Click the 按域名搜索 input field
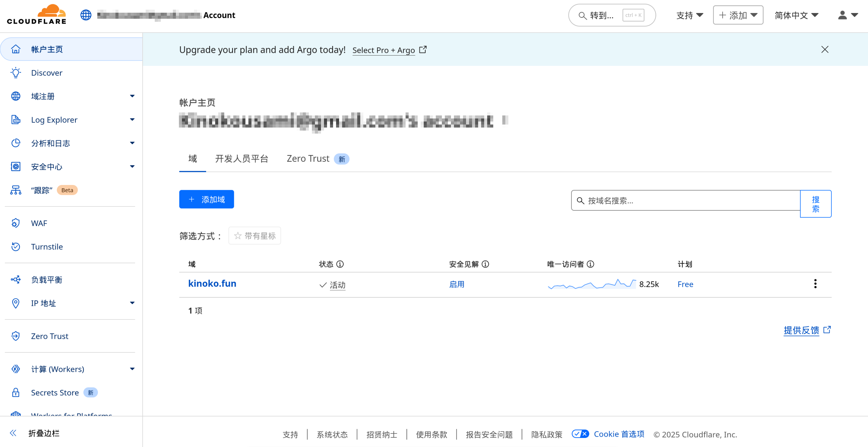Image resolution: width=868 pixels, height=447 pixels. (686, 201)
